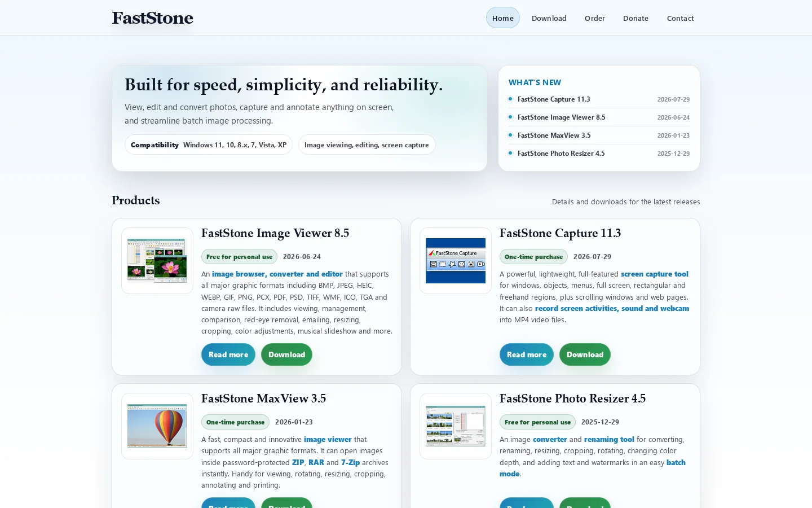
Task: Click 'Built for speed, simplicity, and reliability' headline
Action: (284, 85)
